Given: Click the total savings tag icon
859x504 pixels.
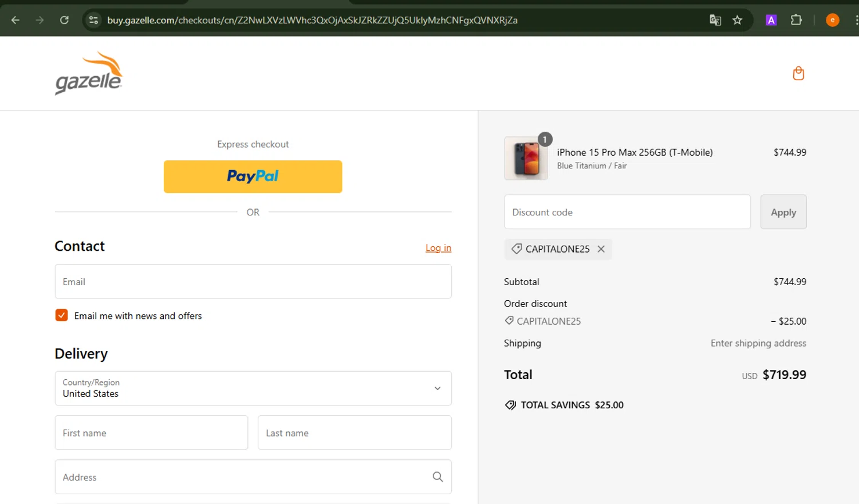Looking at the screenshot, I should coord(510,405).
